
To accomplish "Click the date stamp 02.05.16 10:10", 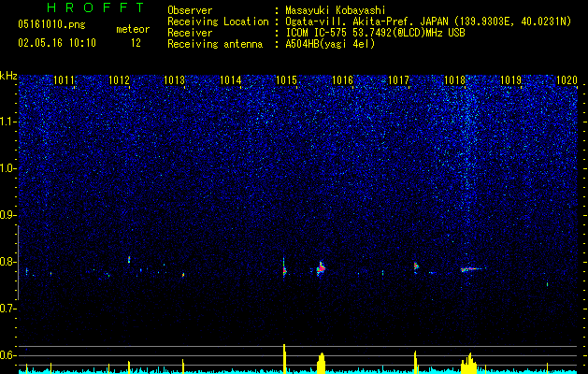I will pos(57,43).
